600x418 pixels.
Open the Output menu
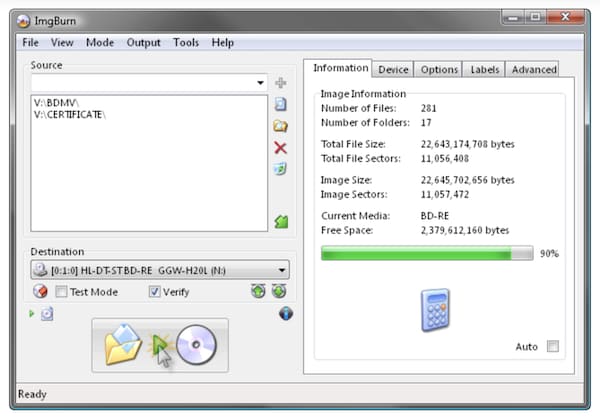coord(143,42)
